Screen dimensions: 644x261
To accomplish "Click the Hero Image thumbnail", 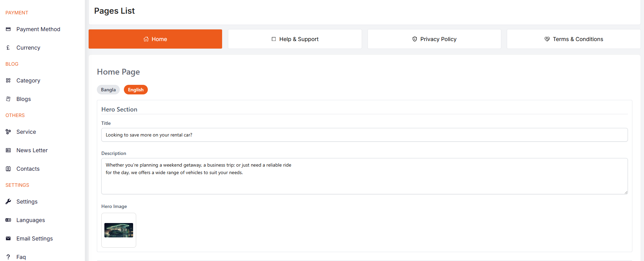I will coord(119,230).
